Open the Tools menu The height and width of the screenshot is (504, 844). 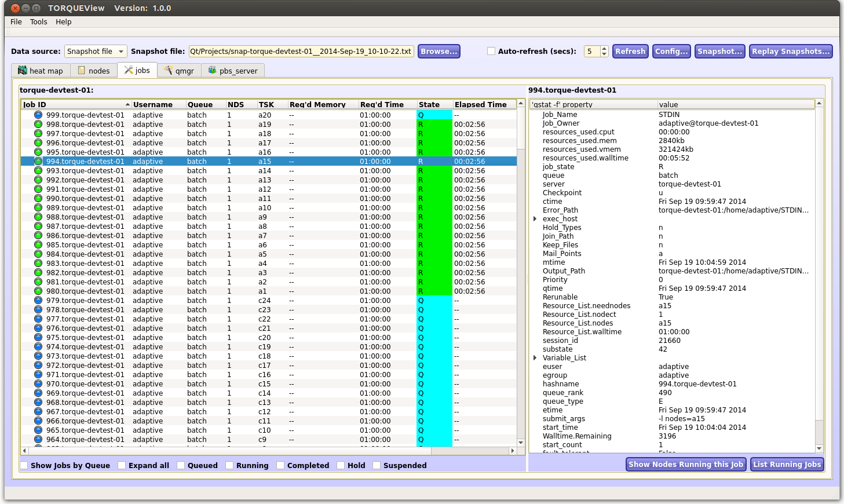point(38,21)
